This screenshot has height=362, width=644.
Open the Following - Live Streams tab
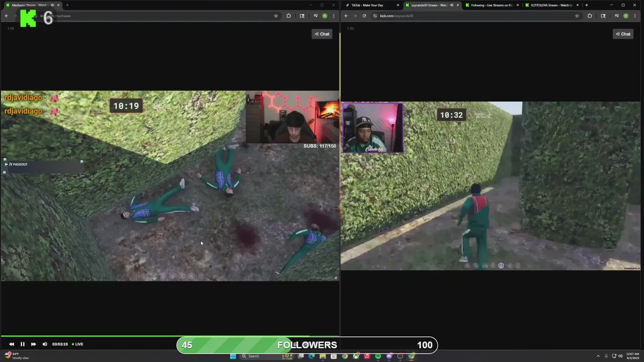point(492,5)
